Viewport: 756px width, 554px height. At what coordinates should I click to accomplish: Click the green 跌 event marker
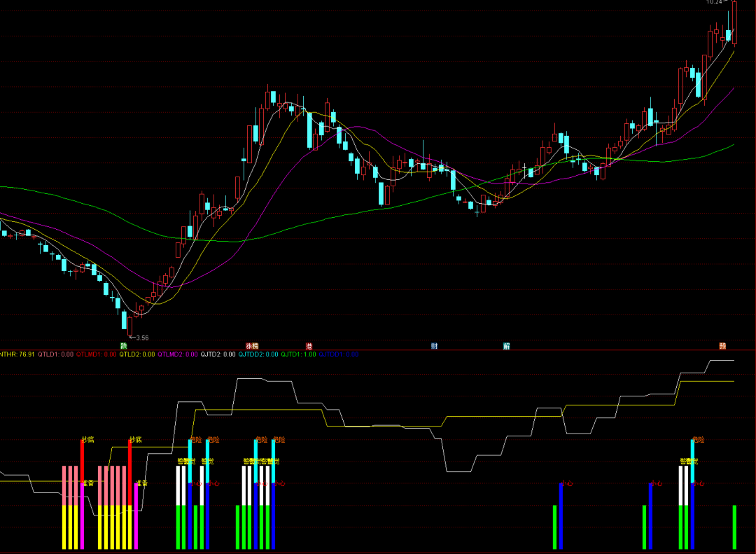124,345
